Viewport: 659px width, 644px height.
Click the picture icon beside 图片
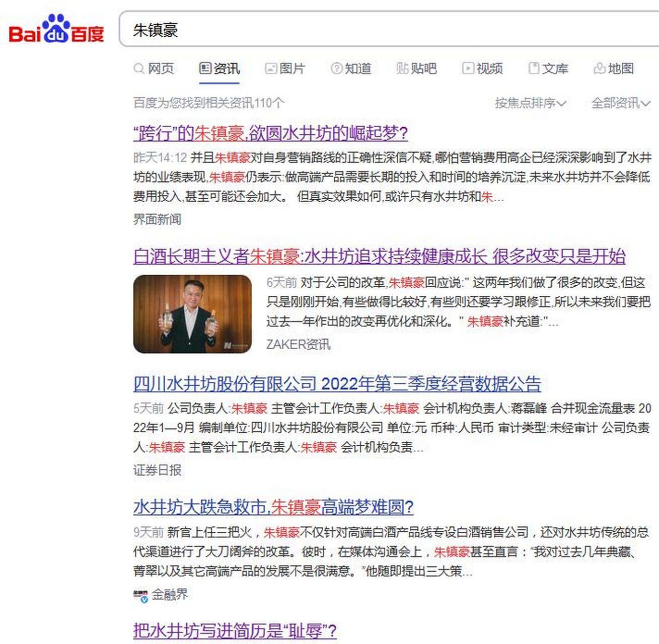[x=271, y=68]
